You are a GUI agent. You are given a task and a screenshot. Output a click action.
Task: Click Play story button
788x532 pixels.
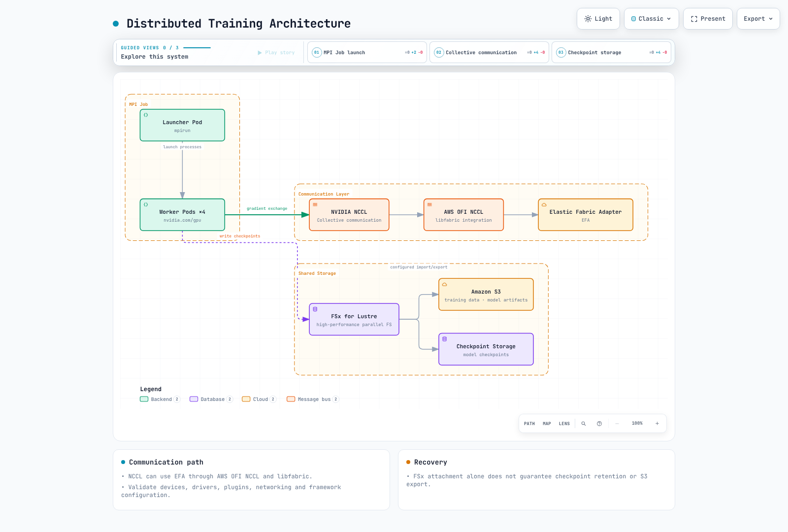[276, 53]
